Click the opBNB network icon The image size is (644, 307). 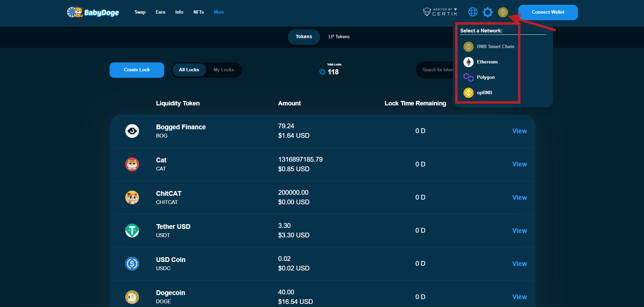coord(468,92)
